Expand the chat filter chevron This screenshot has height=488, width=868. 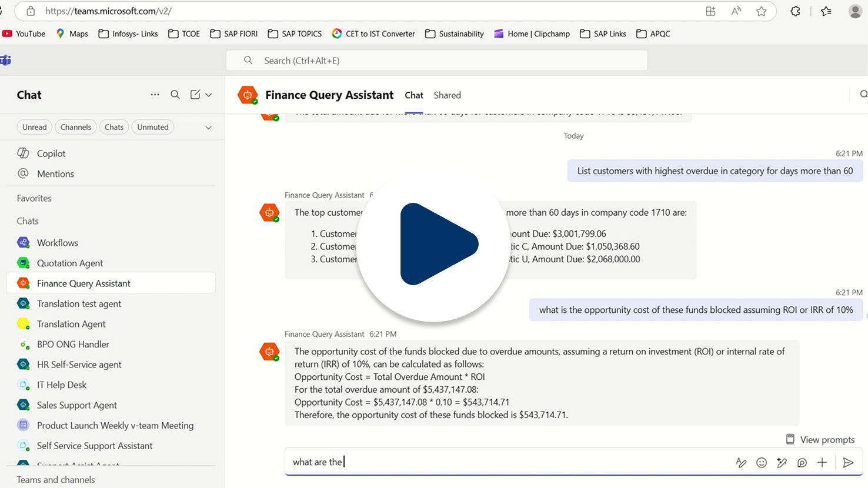[208, 128]
